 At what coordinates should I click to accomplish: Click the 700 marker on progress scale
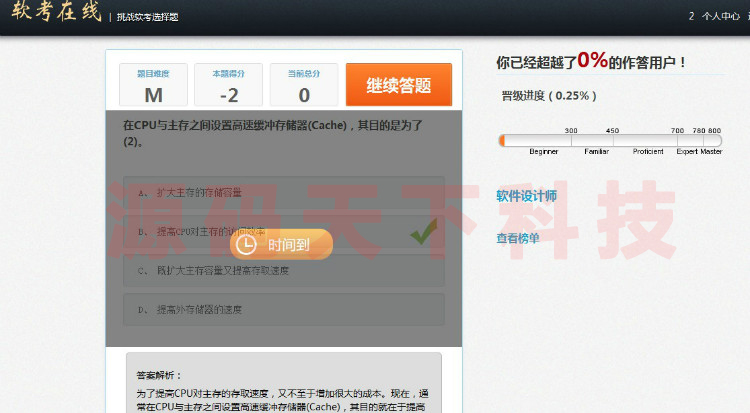(x=677, y=130)
